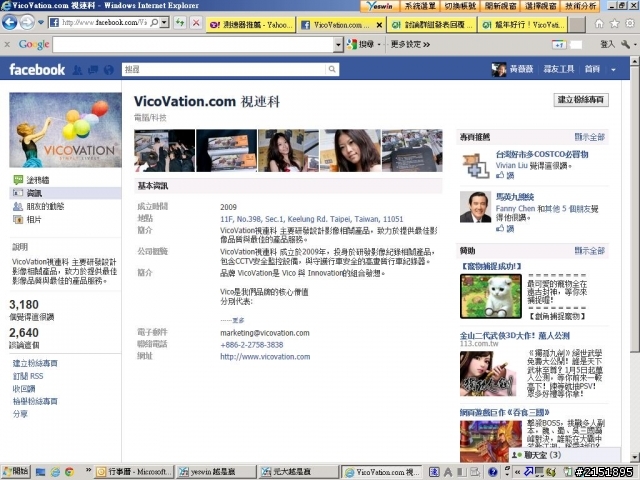The image size is (640, 480).
Task: Open the IE home icon
Action: click(599, 24)
